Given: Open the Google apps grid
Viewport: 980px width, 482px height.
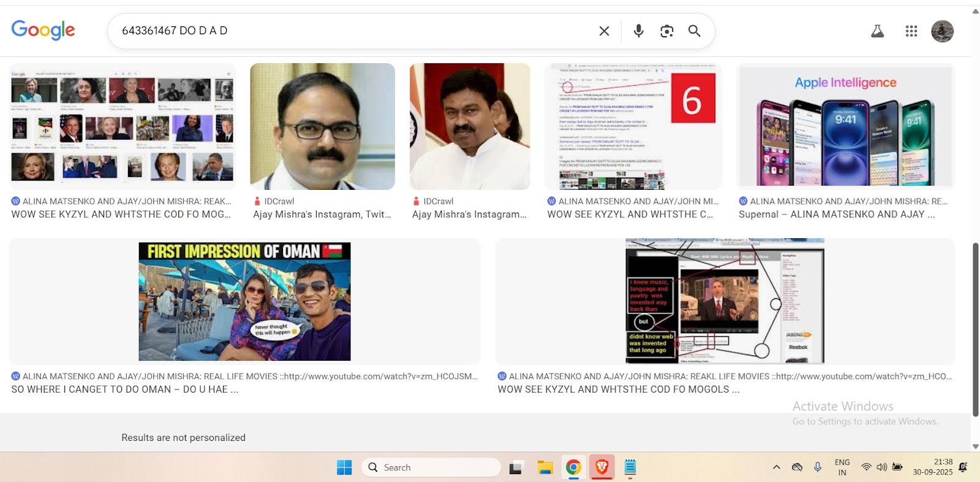Looking at the screenshot, I should pos(911,31).
